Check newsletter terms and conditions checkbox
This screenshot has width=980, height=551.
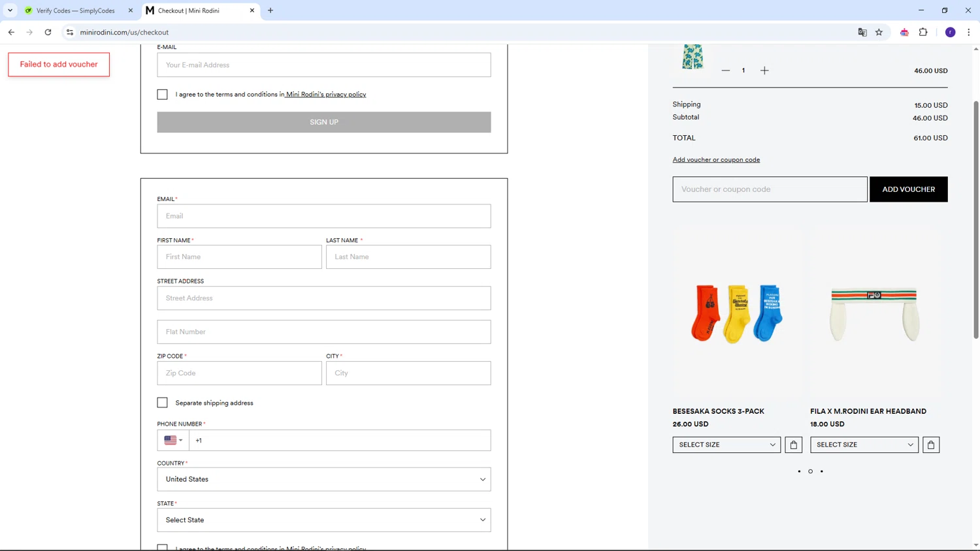pos(162,95)
